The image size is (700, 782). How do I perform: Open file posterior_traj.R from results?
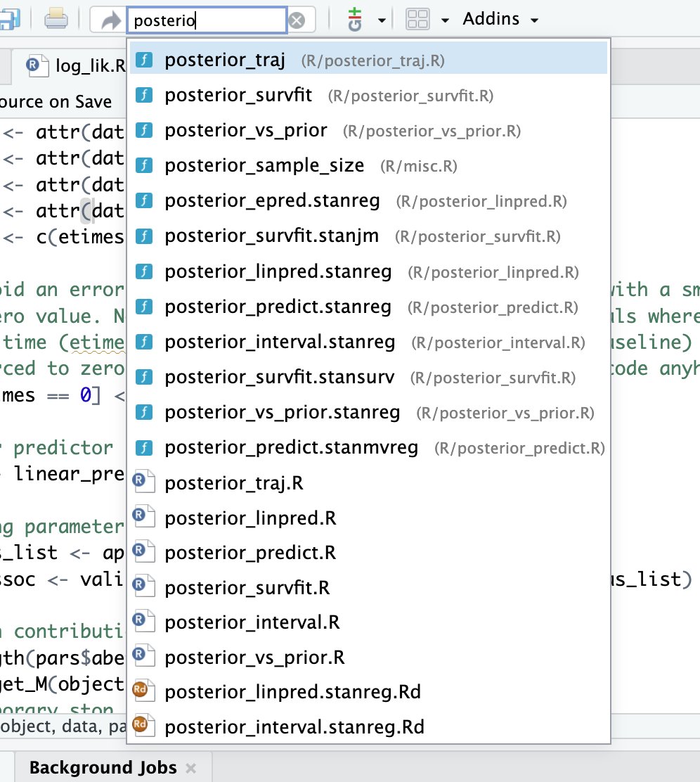click(x=368, y=482)
